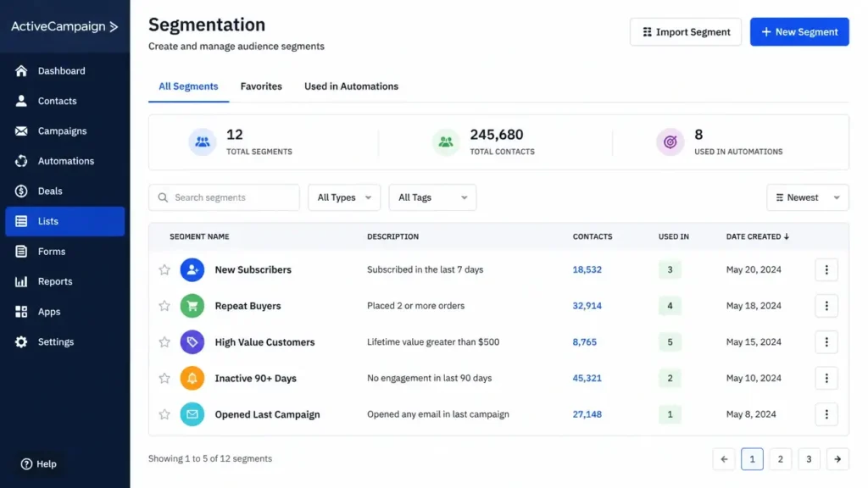Open more options for Opened Last Campaign

(826, 413)
